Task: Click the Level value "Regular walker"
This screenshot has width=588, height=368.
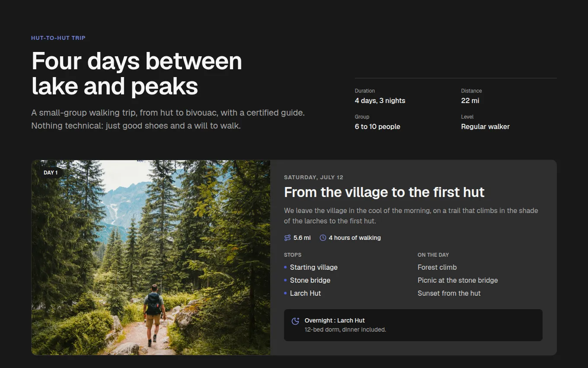Action: (485, 127)
